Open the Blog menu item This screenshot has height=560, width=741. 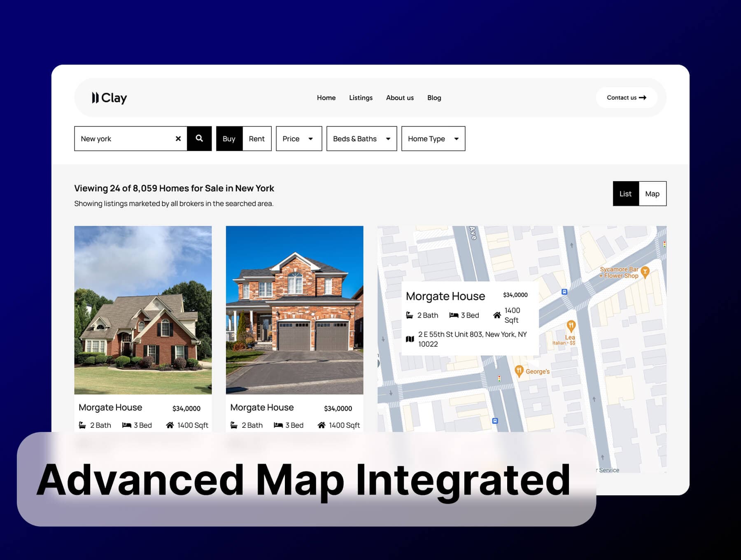pyautogui.click(x=434, y=98)
